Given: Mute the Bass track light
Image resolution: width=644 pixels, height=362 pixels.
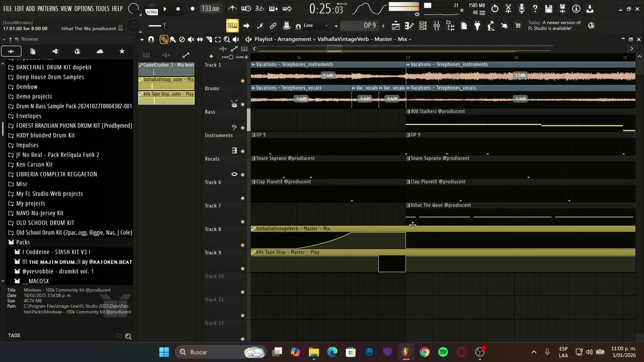Looking at the screenshot, I should click(243, 128).
